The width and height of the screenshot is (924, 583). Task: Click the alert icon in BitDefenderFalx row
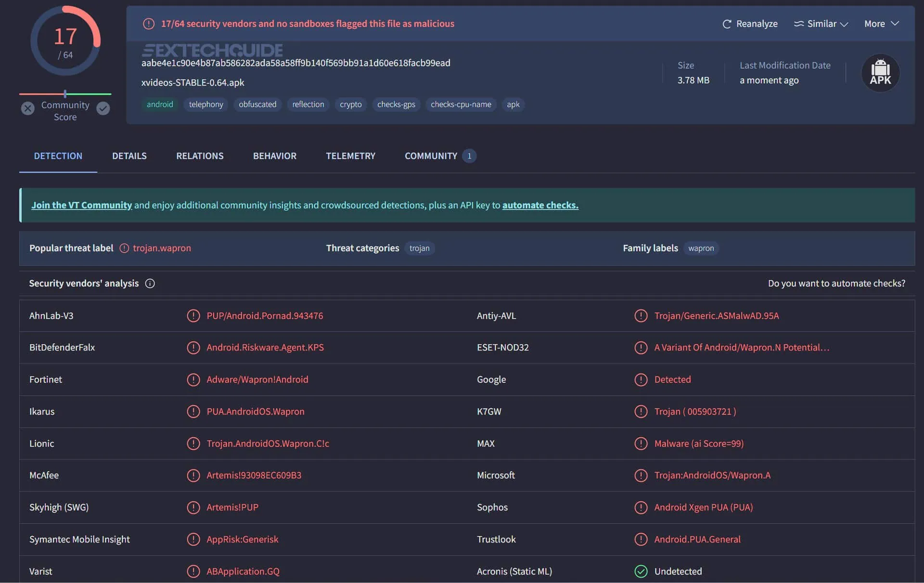pyautogui.click(x=193, y=348)
